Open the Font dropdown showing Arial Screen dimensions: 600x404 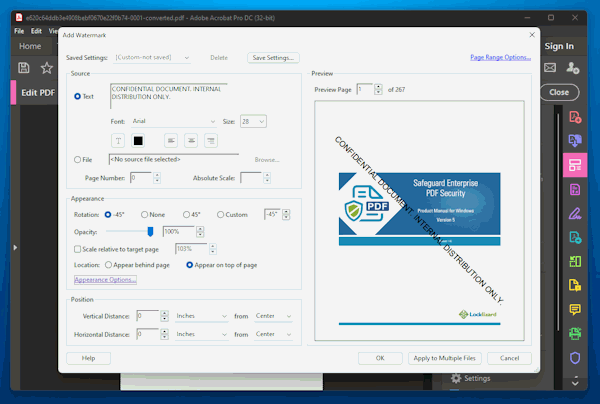point(174,121)
